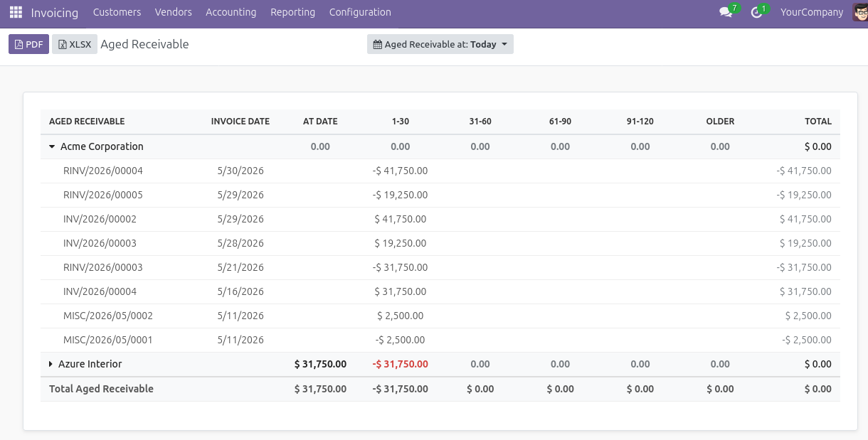Click the Azure Interior At Date $ 31,750.00
This screenshot has width=868, height=440.
[320, 364]
